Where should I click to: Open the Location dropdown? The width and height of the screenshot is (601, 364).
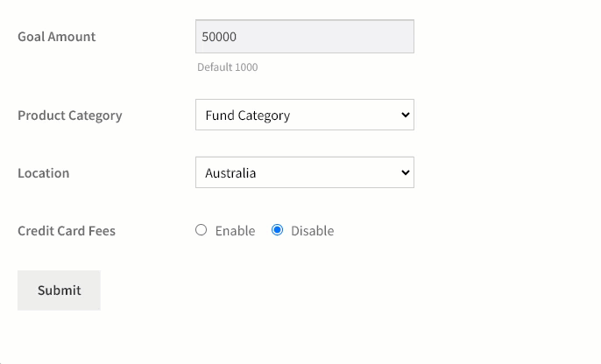pyautogui.click(x=305, y=172)
